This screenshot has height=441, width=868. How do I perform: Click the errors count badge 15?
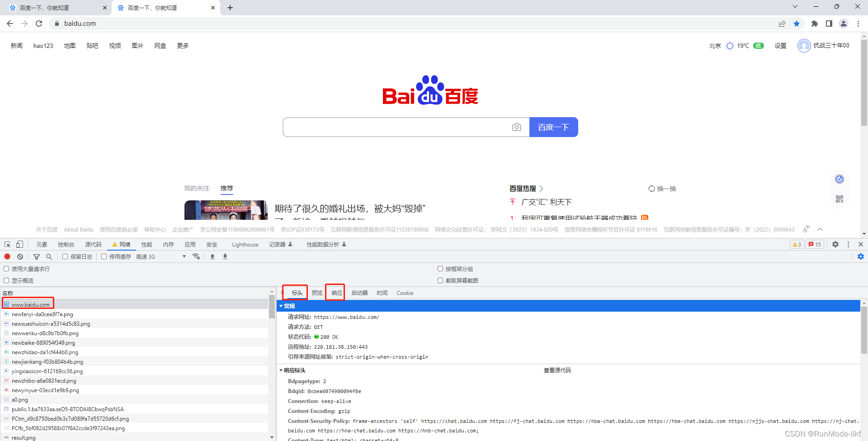click(815, 244)
